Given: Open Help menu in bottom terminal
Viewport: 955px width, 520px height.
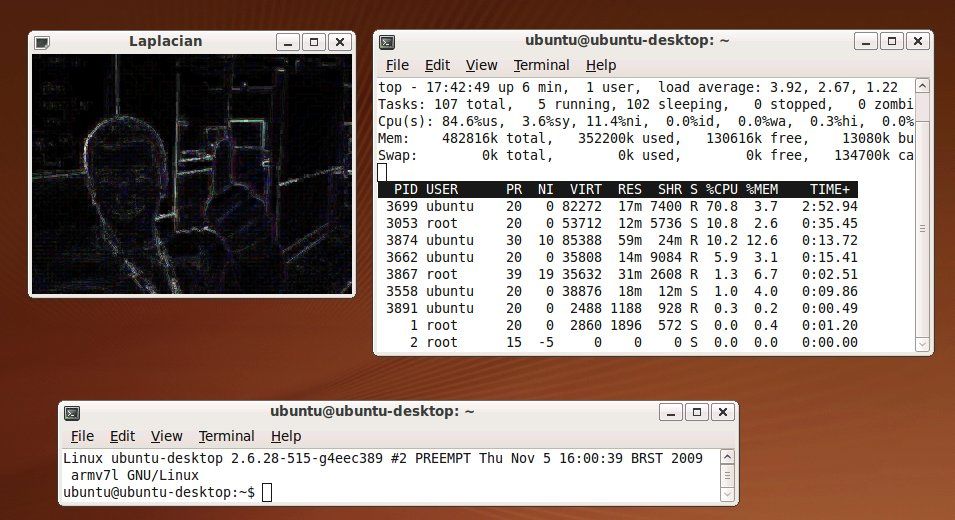Looking at the screenshot, I should 286,437.
